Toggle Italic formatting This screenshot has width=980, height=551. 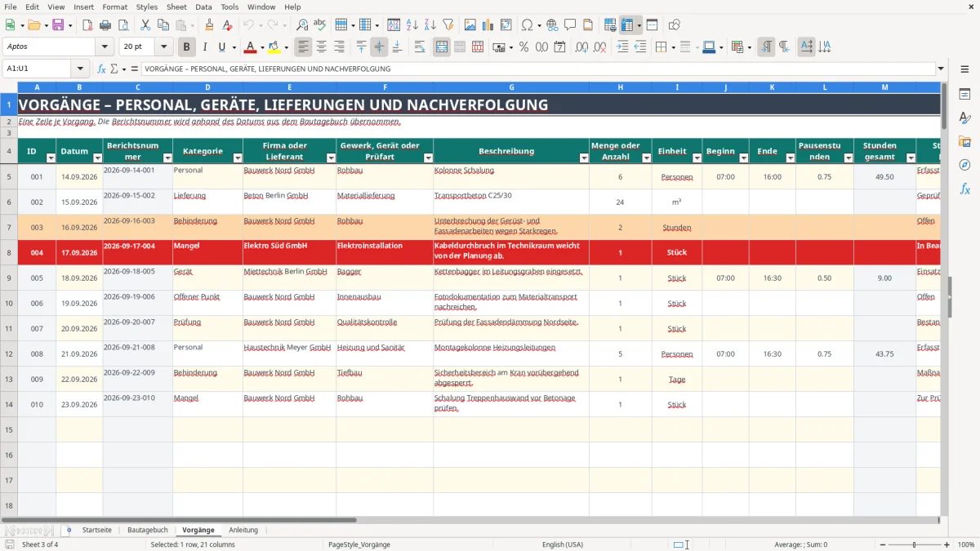pos(204,47)
